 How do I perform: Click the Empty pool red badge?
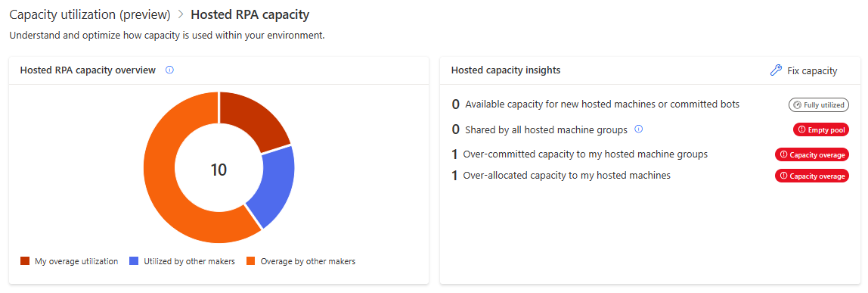click(821, 129)
